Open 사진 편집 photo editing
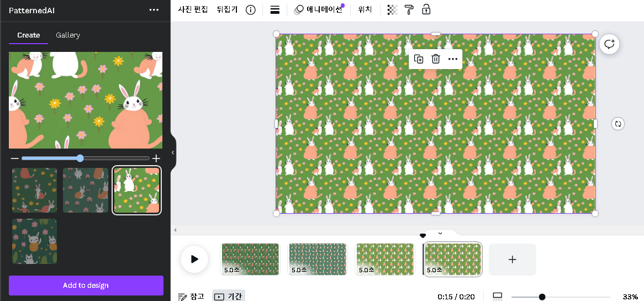 click(x=193, y=10)
